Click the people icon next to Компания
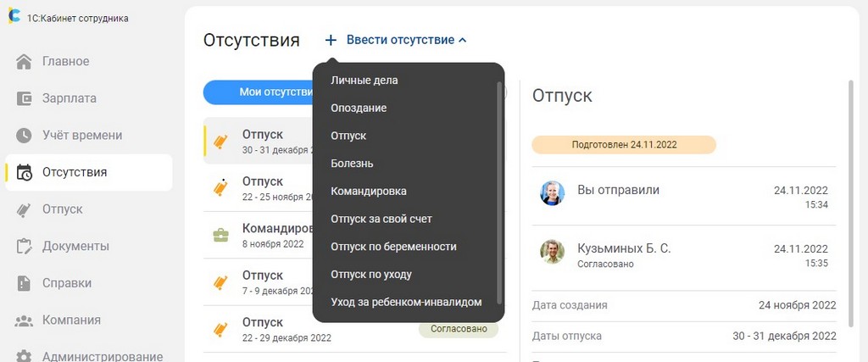This screenshot has width=868, height=362. (x=24, y=320)
